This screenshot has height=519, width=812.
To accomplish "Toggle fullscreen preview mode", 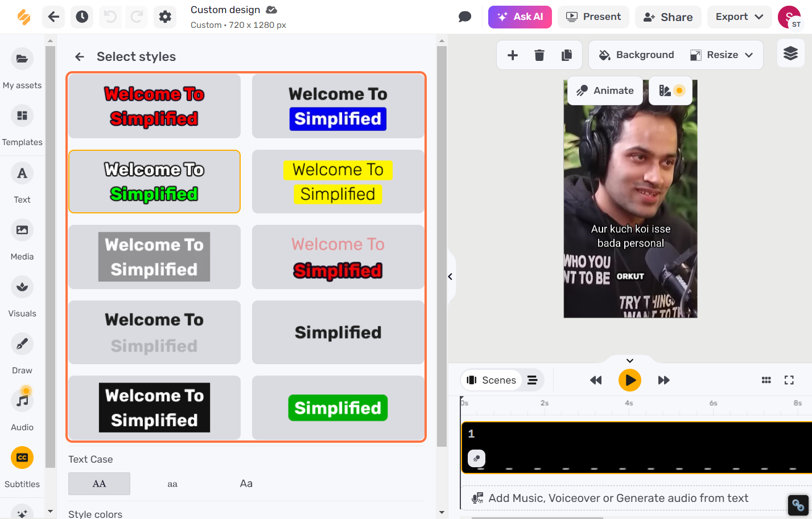I will coord(789,380).
